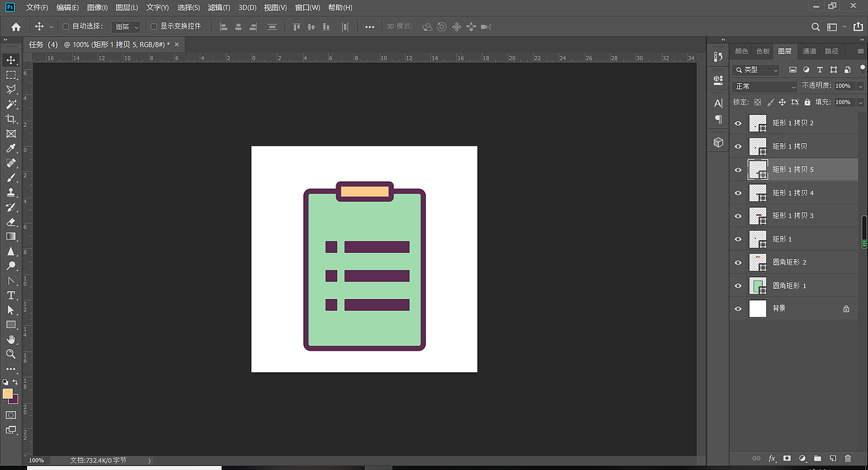
Task: Hide the 矩形 1 拷贝 4 layer
Action: pyautogui.click(x=738, y=193)
